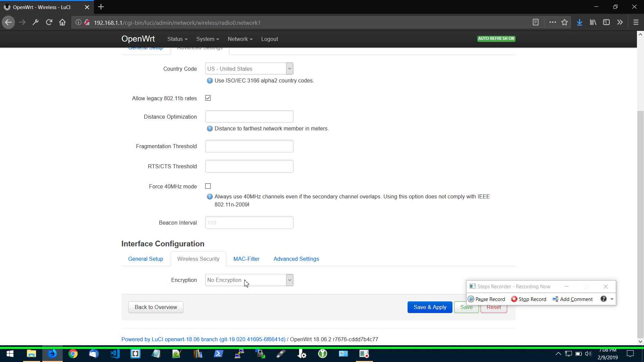Switch to interface General Setup tab
The width and height of the screenshot is (644, 362).
pos(146,259)
